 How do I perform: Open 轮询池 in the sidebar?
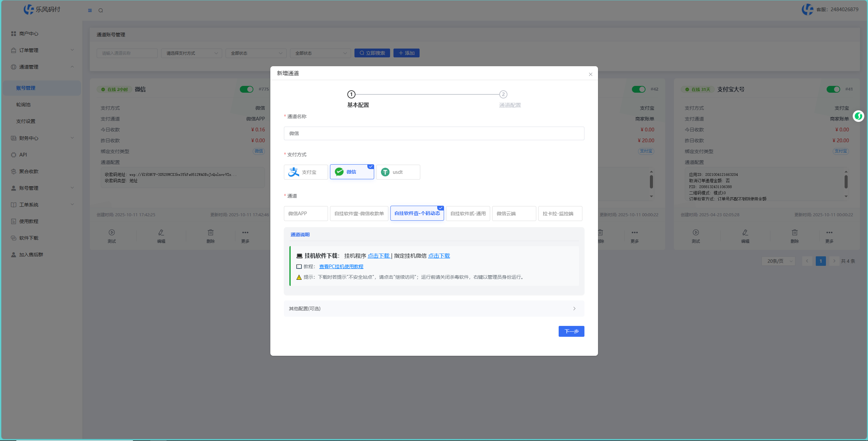click(x=23, y=105)
